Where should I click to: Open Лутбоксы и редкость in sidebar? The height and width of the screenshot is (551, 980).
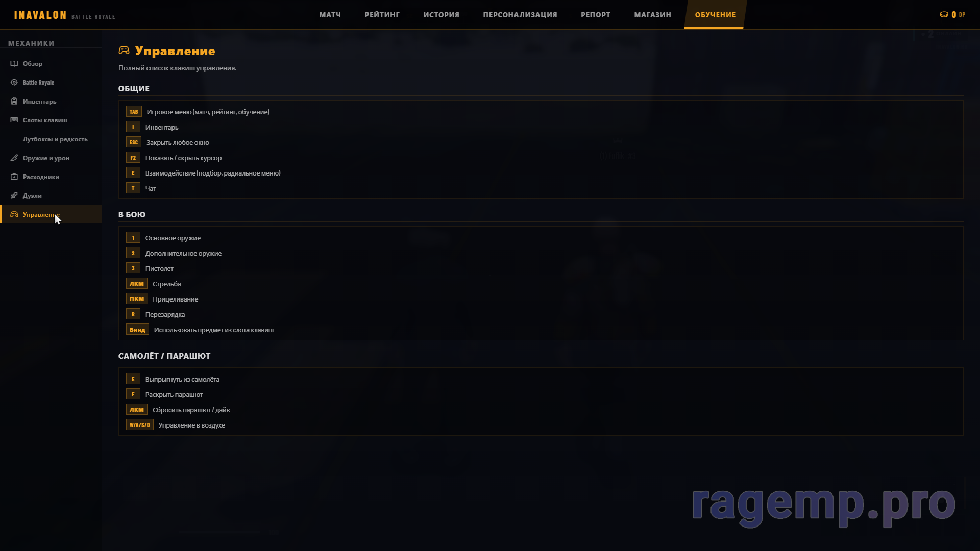coord(55,139)
